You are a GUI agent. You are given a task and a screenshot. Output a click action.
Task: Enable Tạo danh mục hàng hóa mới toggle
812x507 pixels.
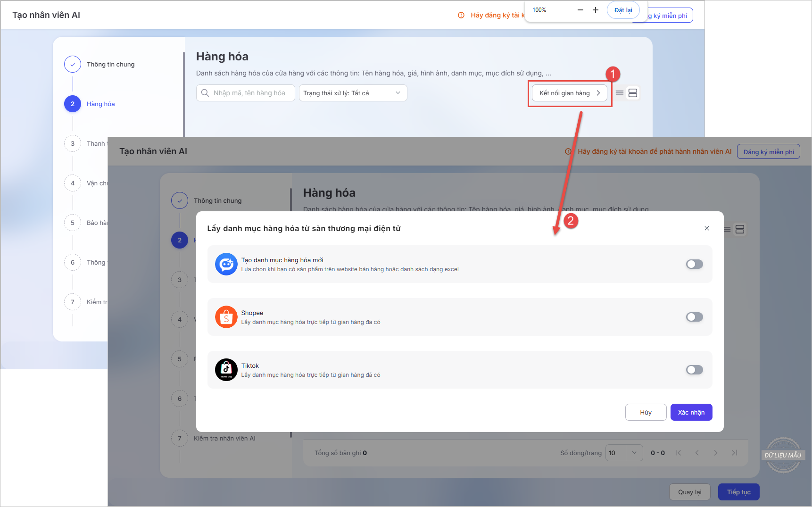[694, 264]
